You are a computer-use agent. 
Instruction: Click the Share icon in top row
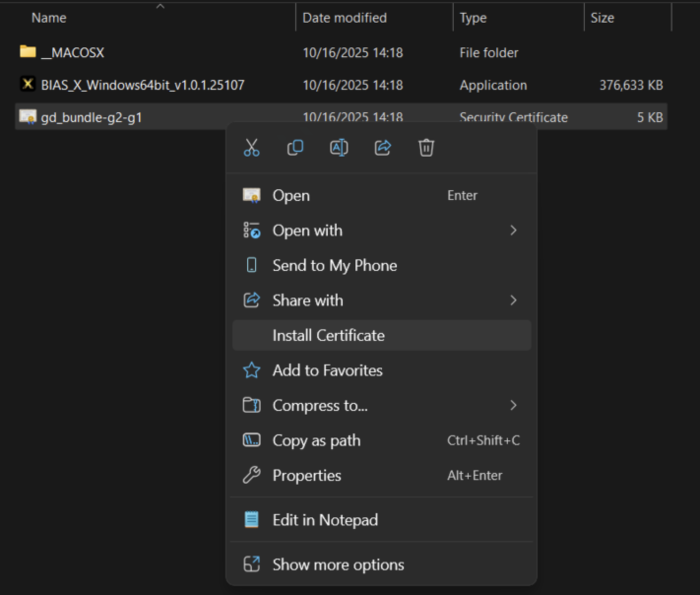point(382,147)
